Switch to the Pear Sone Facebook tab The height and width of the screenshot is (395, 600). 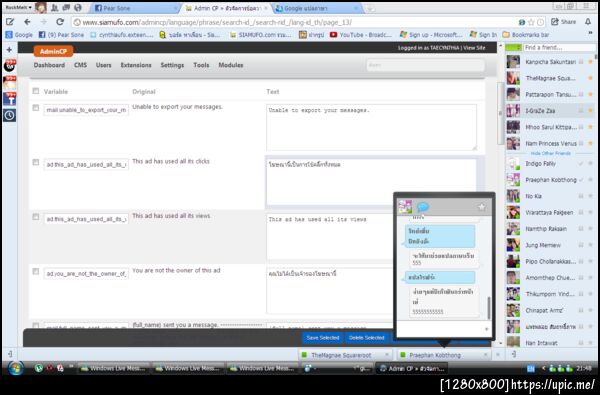136,8
